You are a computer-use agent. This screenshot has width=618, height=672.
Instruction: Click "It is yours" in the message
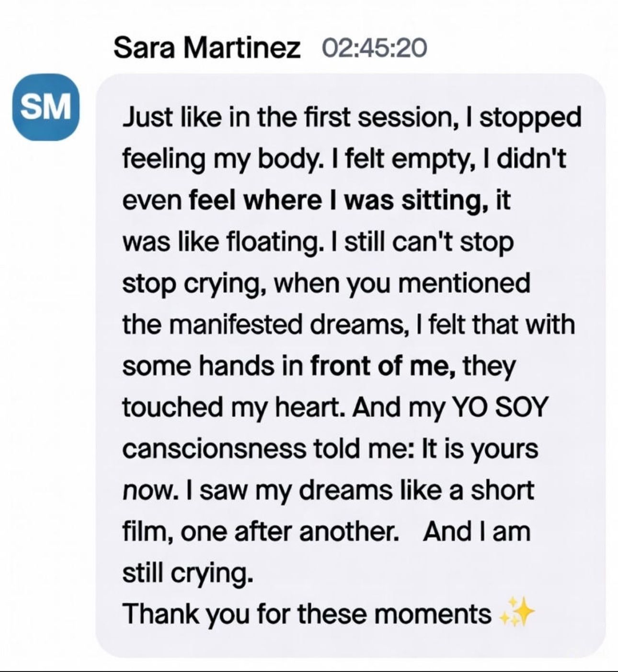[479, 450]
